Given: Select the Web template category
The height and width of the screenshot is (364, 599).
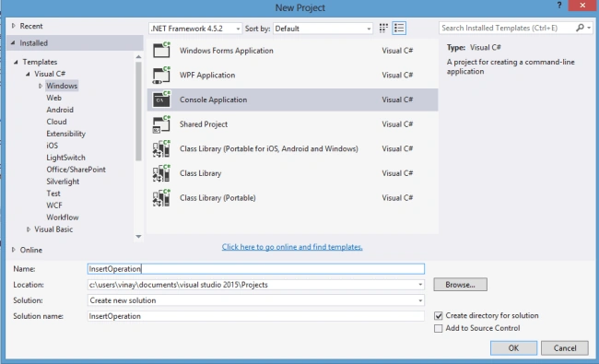Looking at the screenshot, I should point(53,98).
